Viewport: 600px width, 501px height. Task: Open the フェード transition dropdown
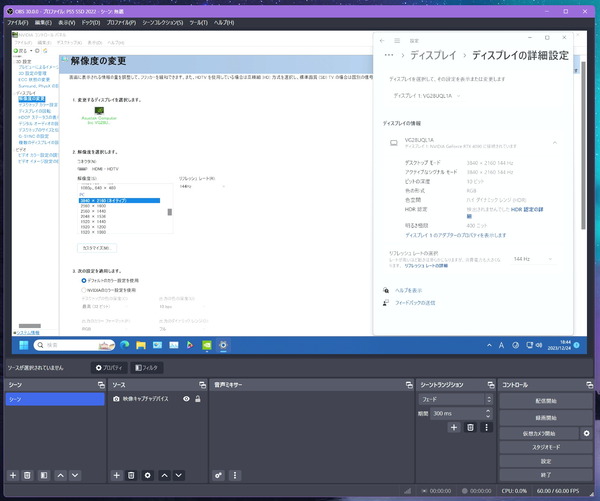(x=455, y=399)
